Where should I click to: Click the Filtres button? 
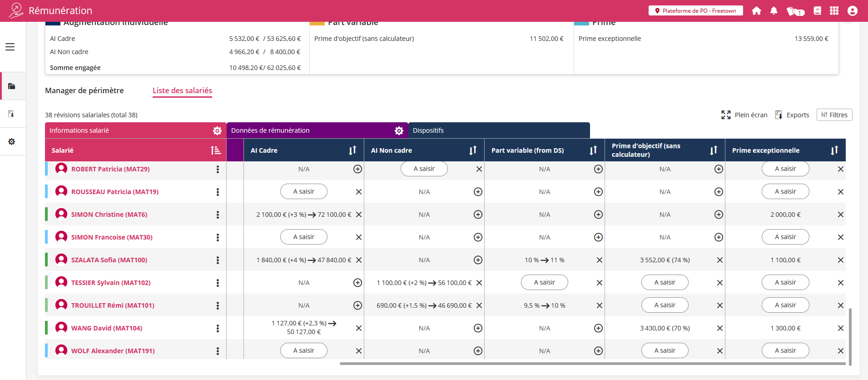[x=834, y=115]
